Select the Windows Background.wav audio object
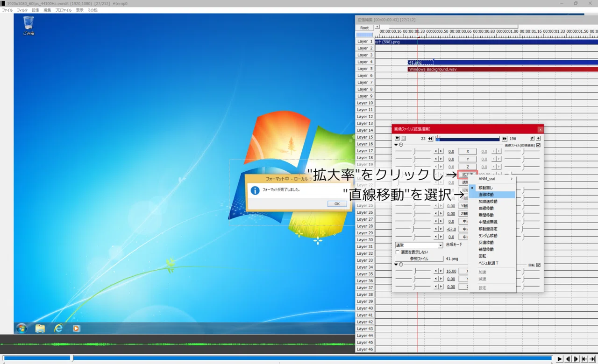The width and height of the screenshot is (598, 364). tap(503, 69)
